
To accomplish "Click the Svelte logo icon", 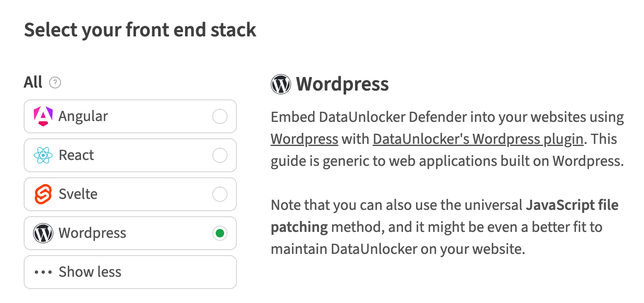I will tap(42, 194).
